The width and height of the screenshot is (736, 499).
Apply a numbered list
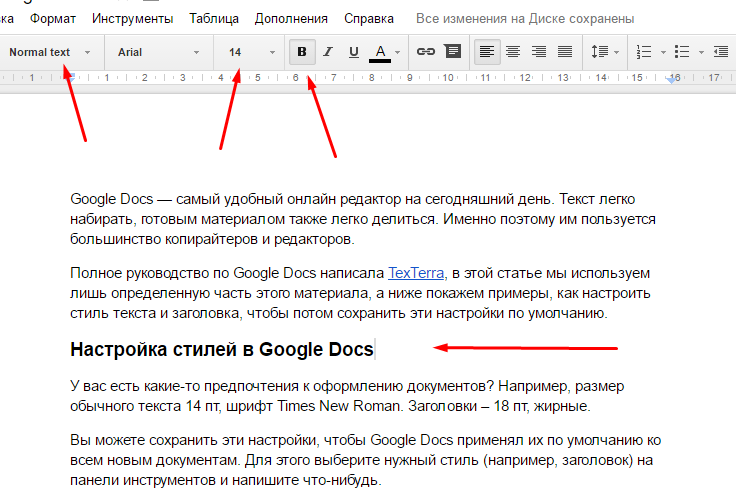point(644,52)
